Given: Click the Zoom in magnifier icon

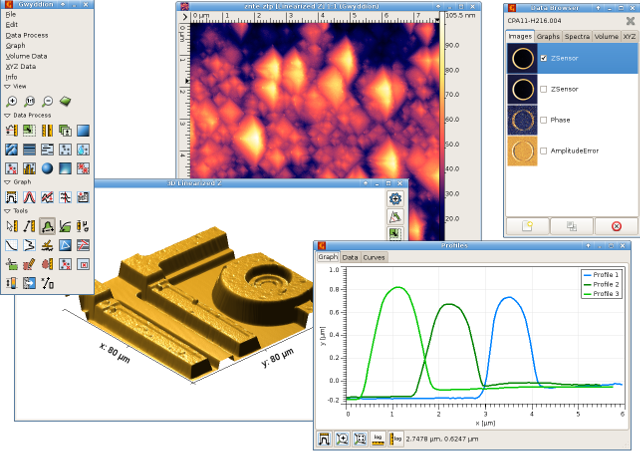Looking at the screenshot, I should coord(11,101).
